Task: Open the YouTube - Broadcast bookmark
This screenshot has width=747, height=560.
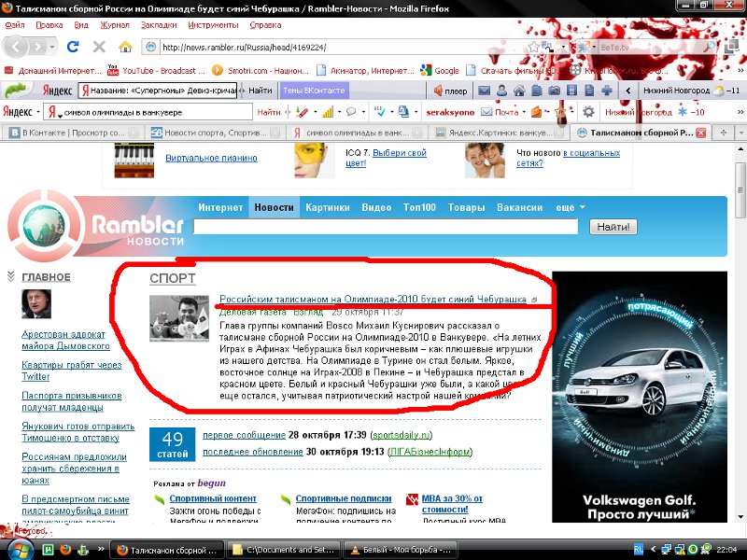Action: coord(156,71)
